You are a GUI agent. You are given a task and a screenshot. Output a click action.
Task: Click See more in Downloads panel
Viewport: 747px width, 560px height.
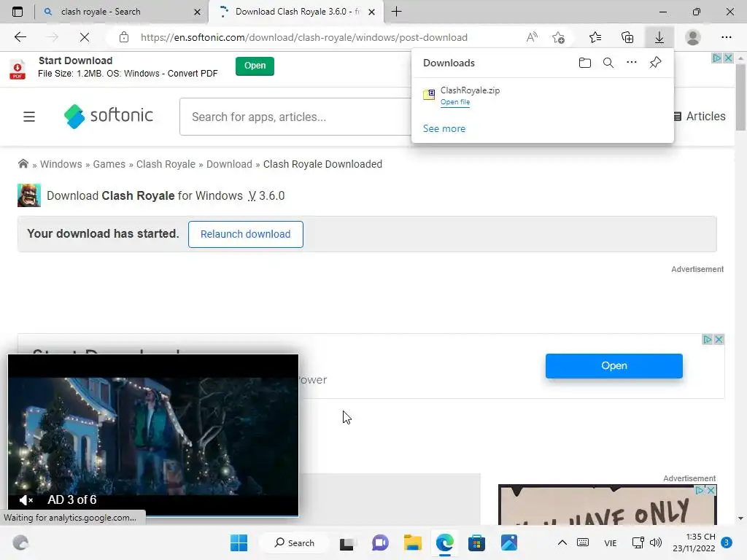[x=444, y=128]
